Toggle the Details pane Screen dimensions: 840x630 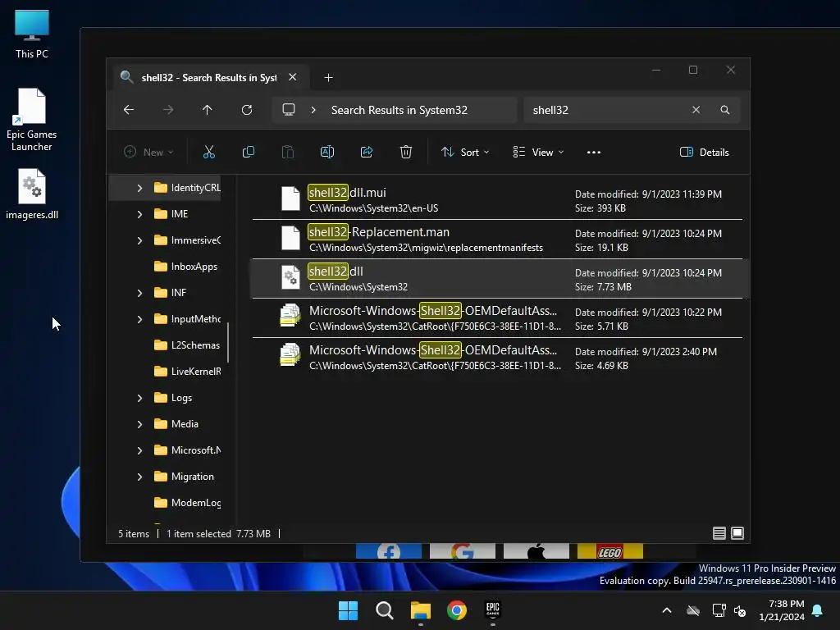pyautogui.click(x=704, y=152)
